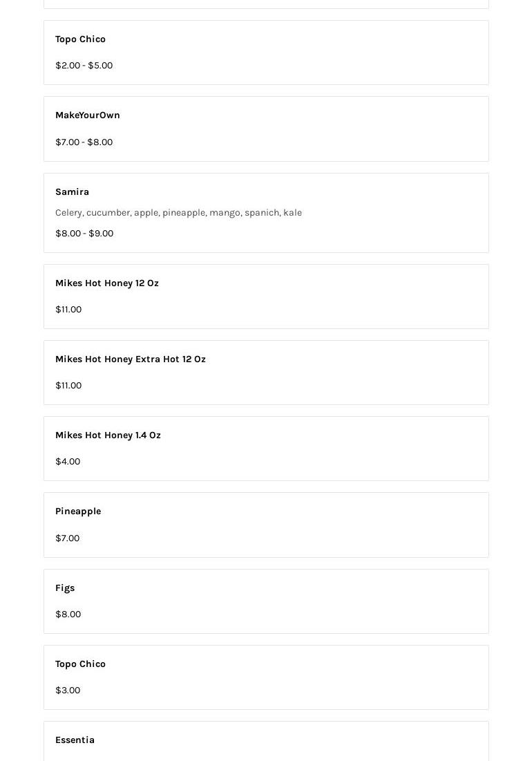Select Mikes Hot Honey 12 Oz
This screenshot has width=532, height=761.
tap(107, 283)
